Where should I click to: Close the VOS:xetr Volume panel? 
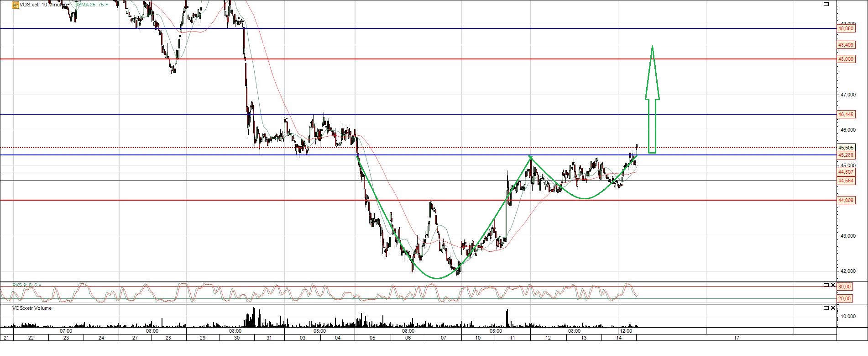[x=833, y=308]
